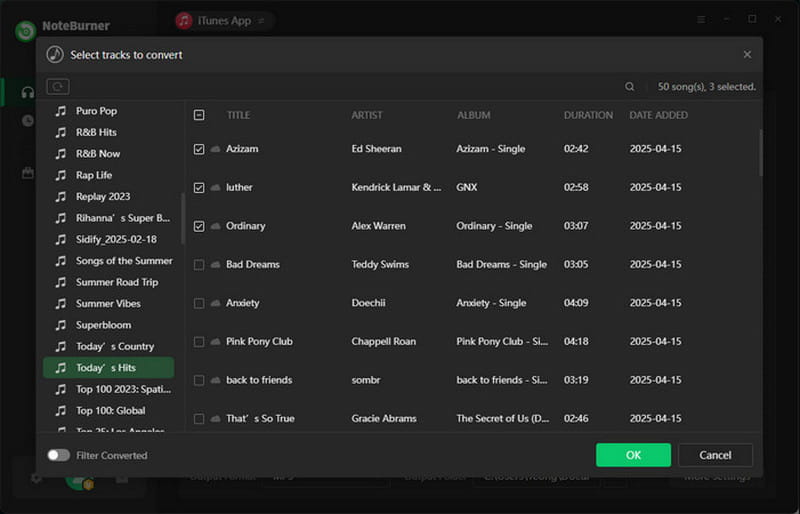Click the cloud icon beside luther

pos(216,187)
